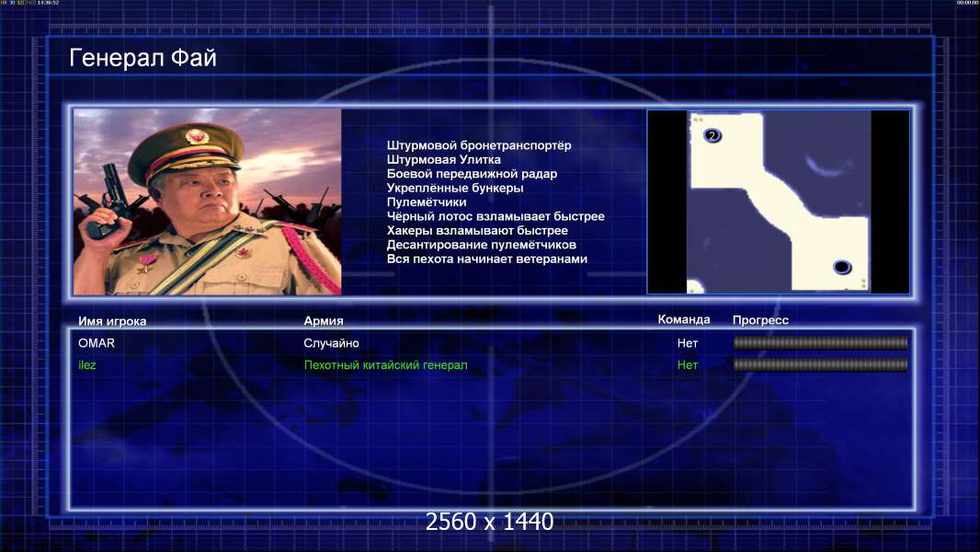The height and width of the screenshot is (552, 980).
Task: Click 'Пехотный китайский генерал' army entry
Action: tap(385, 365)
